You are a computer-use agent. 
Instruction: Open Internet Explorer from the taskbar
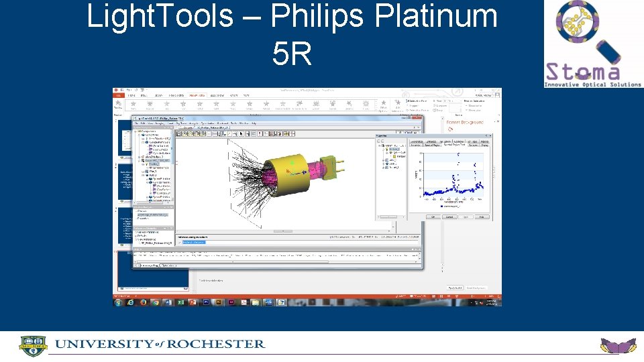pos(130,302)
